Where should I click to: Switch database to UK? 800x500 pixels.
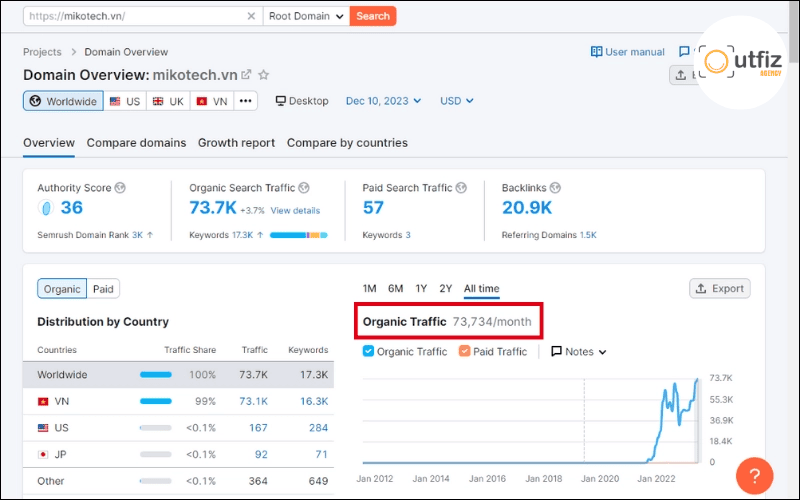[168, 101]
